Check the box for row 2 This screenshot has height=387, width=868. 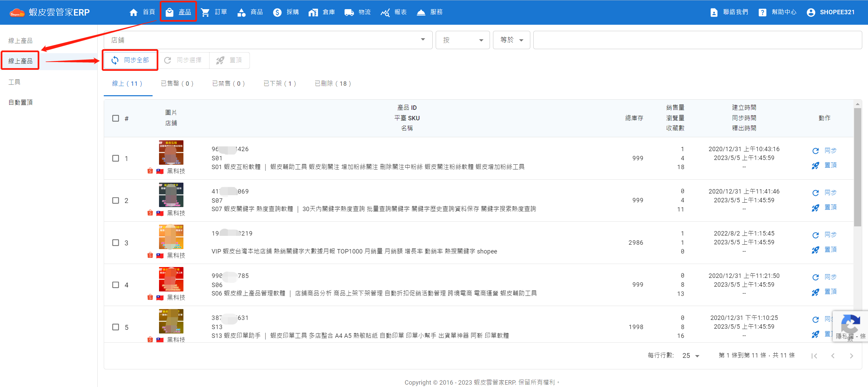point(116,200)
